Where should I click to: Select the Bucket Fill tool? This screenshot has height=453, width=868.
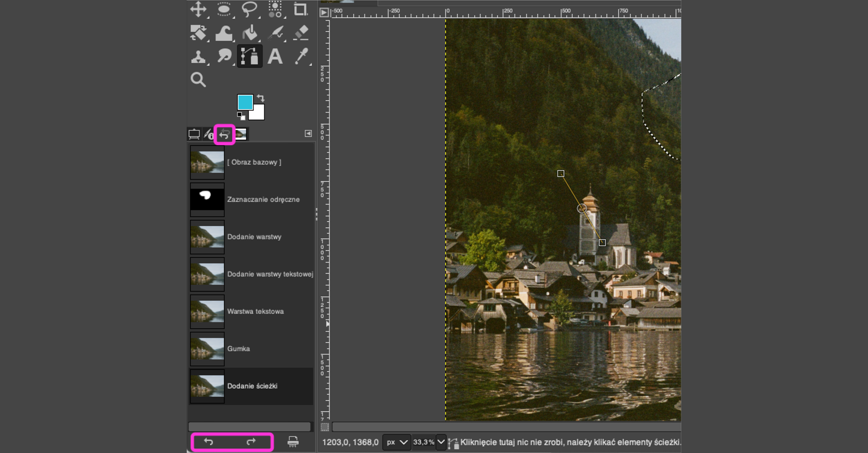pyautogui.click(x=250, y=33)
